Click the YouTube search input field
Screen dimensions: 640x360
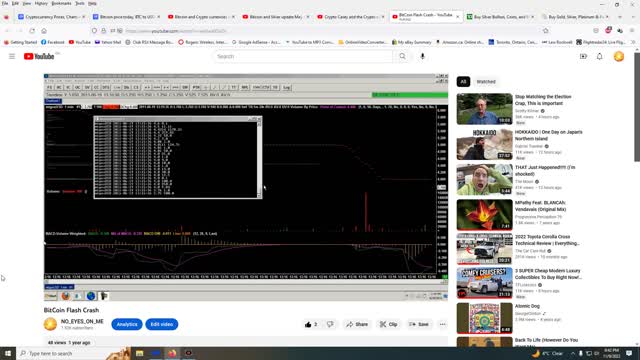click(303, 56)
